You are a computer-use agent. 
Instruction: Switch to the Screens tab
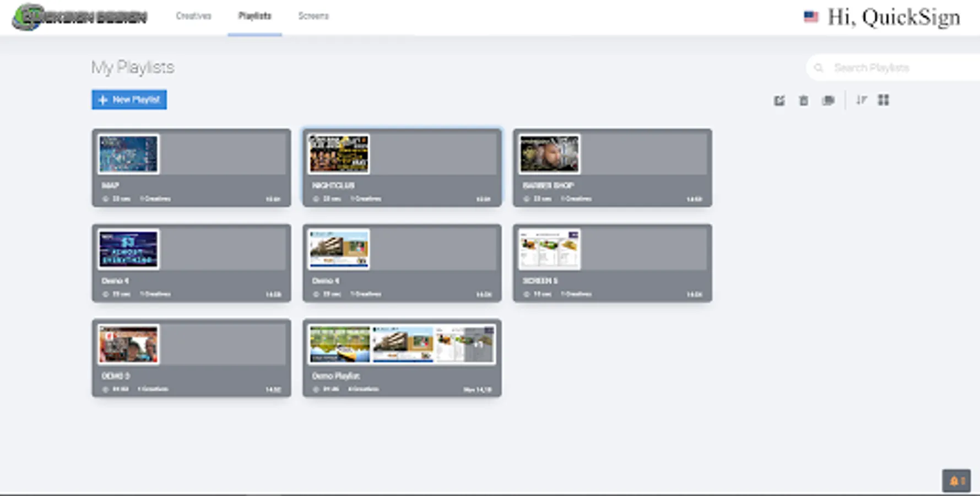[x=313, y=17]
